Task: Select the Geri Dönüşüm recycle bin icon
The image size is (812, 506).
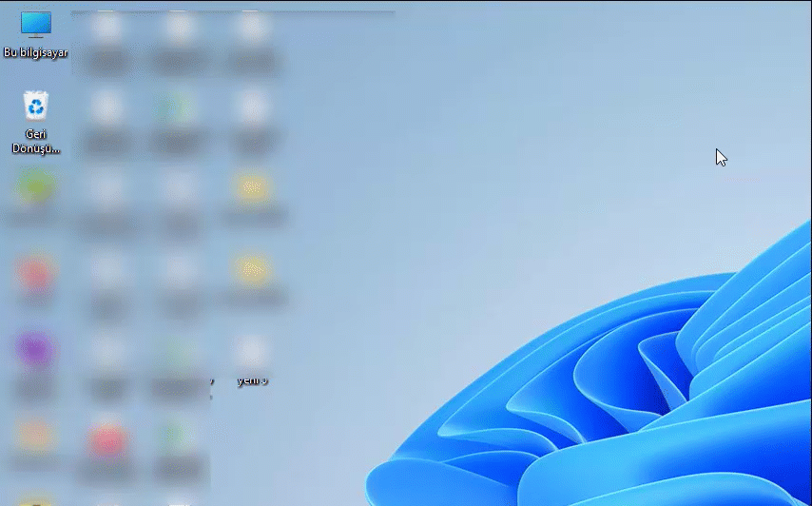Action: 36,106
